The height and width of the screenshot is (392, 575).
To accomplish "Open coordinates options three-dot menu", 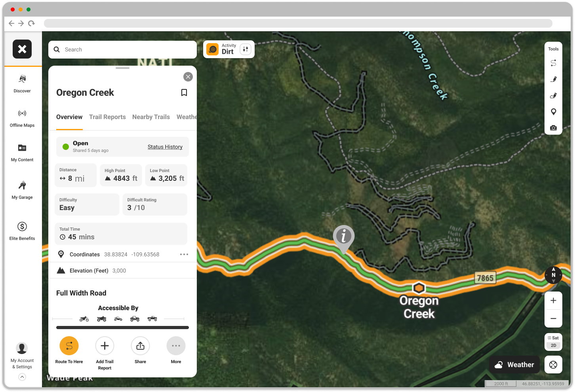I will 184,254.
